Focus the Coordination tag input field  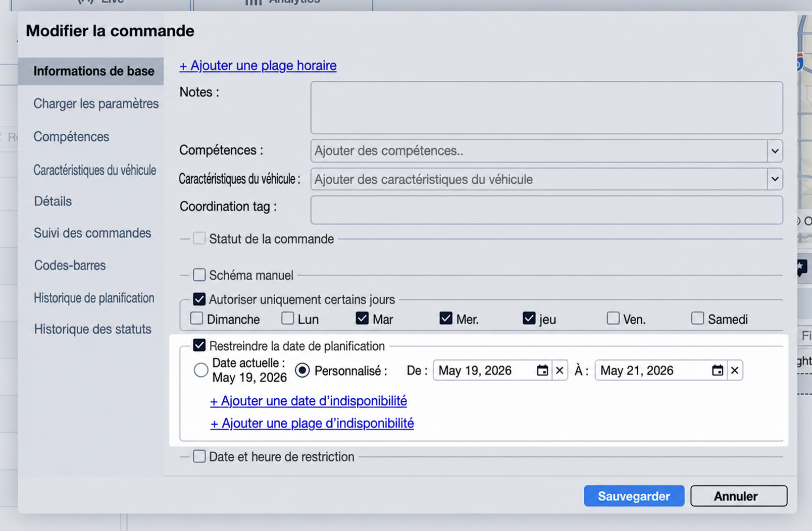click(547, 210)
